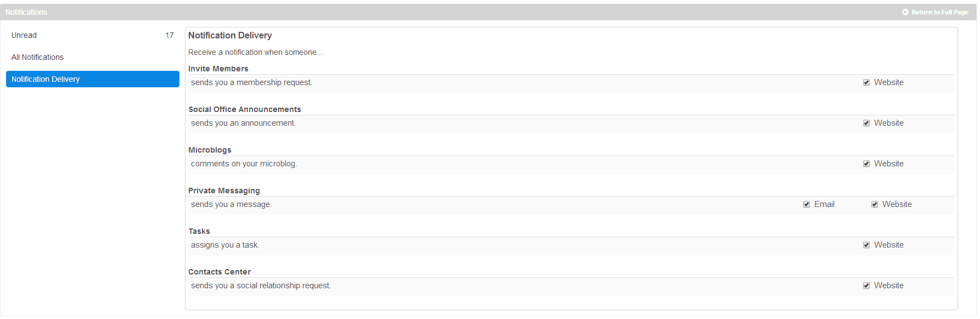This screenshot has width=980, height=319.
Task: Uncheck Website checkbox for task assignments
Action: [x=866, y=245]
